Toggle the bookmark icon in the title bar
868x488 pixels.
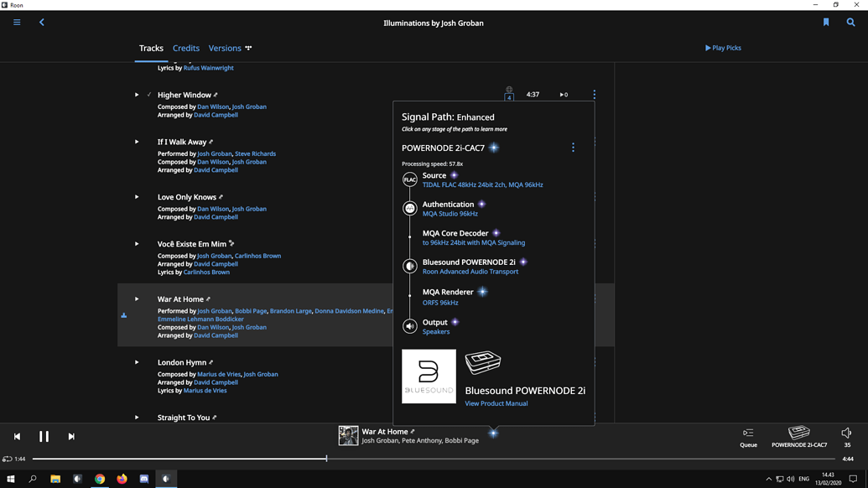[826, 23]
